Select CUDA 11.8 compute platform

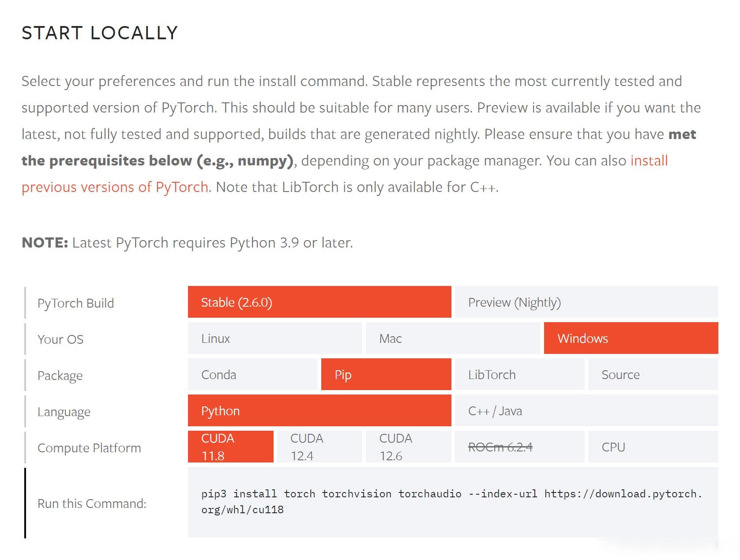pos(231,447)
